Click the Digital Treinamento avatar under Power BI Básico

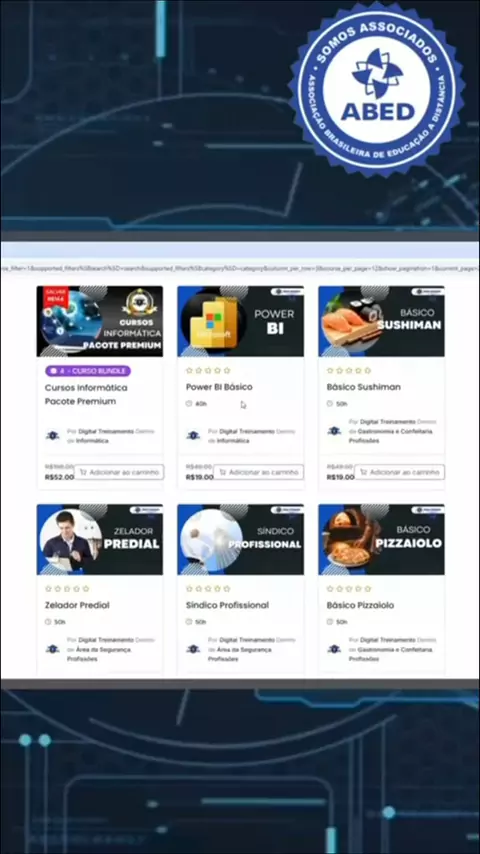(193, 436)
